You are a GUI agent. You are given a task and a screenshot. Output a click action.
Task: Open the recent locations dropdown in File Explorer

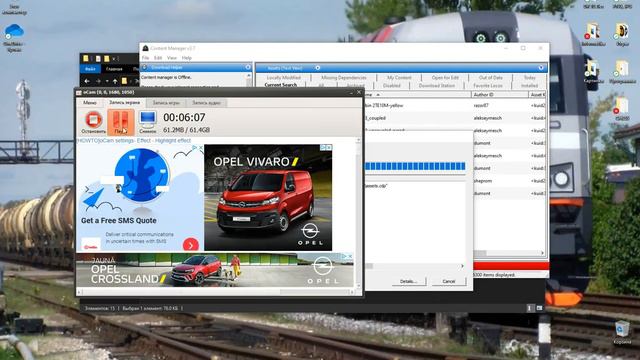(x=107, y=81)
